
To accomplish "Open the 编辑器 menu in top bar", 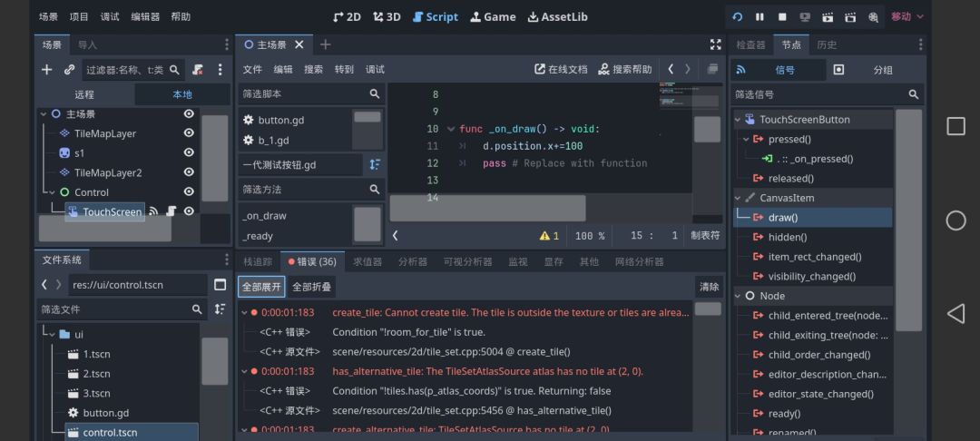I will coord(145,17).
